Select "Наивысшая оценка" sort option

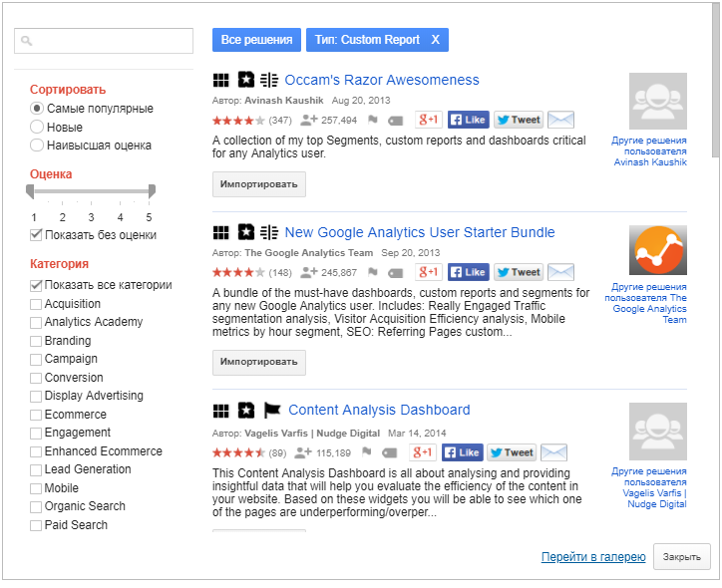coord(37,146)
